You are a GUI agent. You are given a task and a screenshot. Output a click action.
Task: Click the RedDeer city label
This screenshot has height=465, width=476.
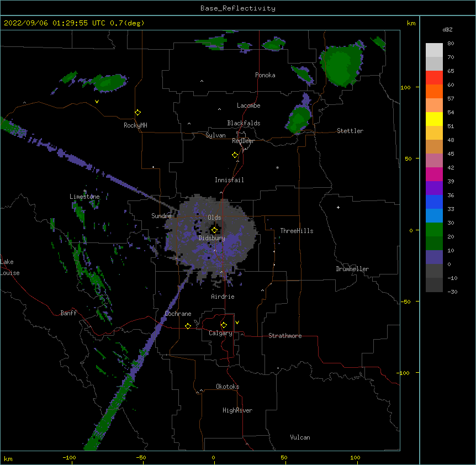[243, 141]
